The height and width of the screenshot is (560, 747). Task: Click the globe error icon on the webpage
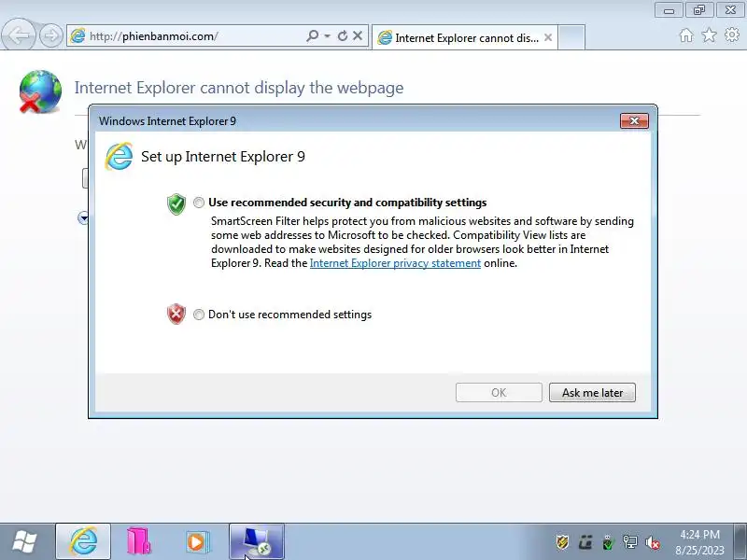[40, 91]
